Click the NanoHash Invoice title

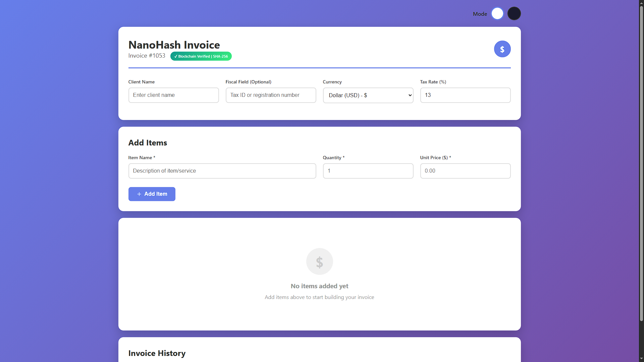click(x=174, y=45)
